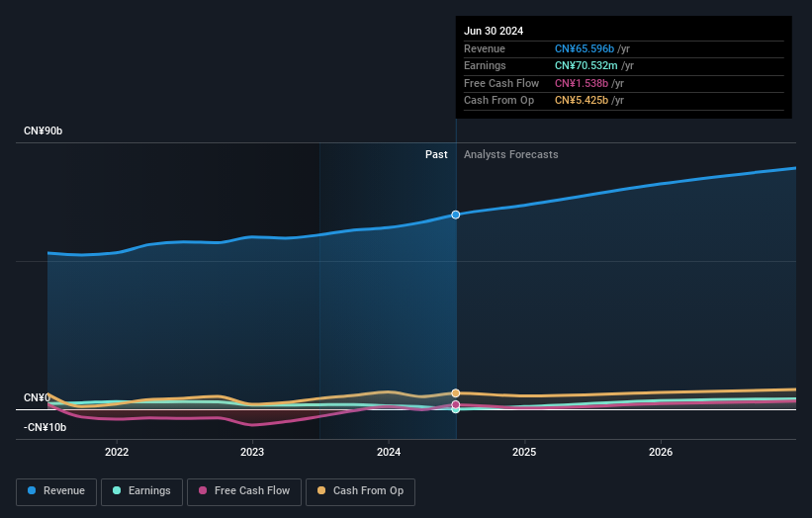Click the CN¥1.538b free cash flow value

point(582,83)
